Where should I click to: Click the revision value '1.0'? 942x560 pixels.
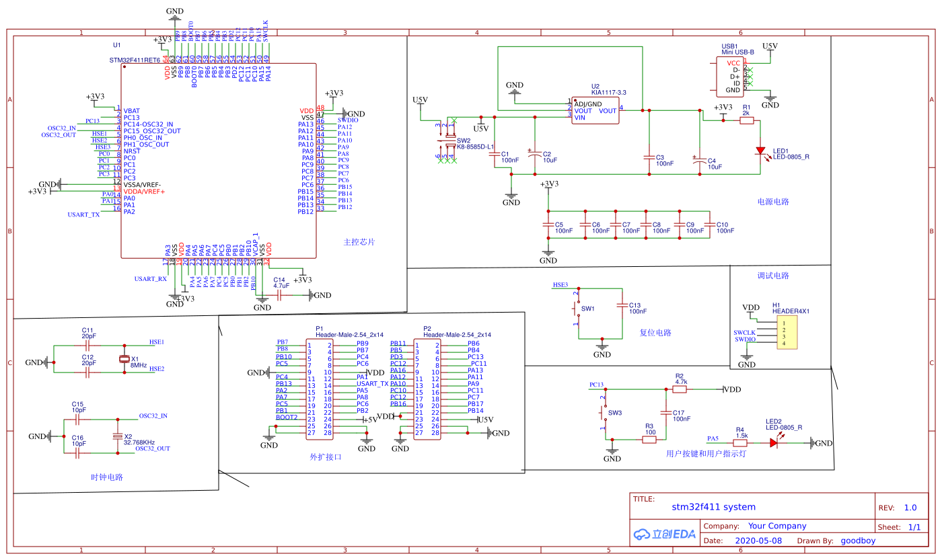(910, 508)
